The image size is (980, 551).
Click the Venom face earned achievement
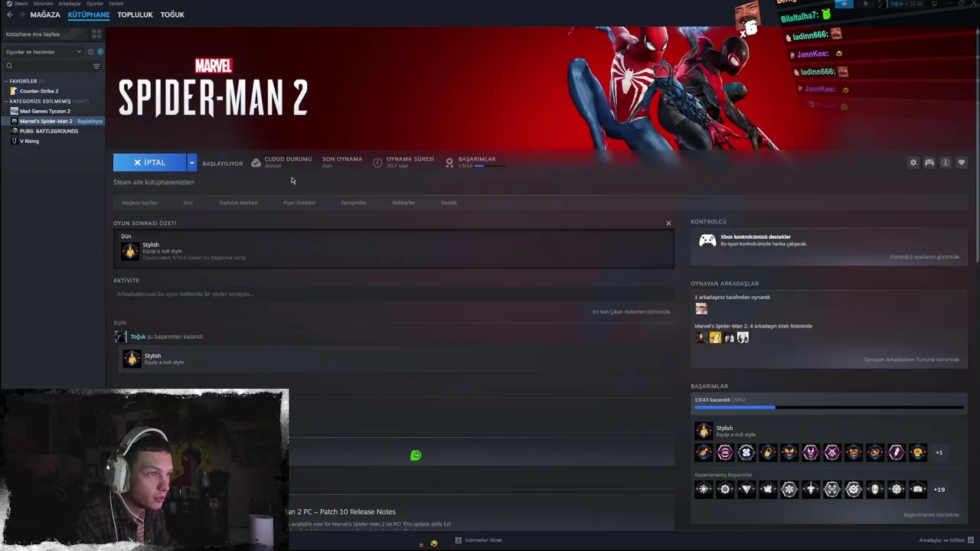(811, 452)
